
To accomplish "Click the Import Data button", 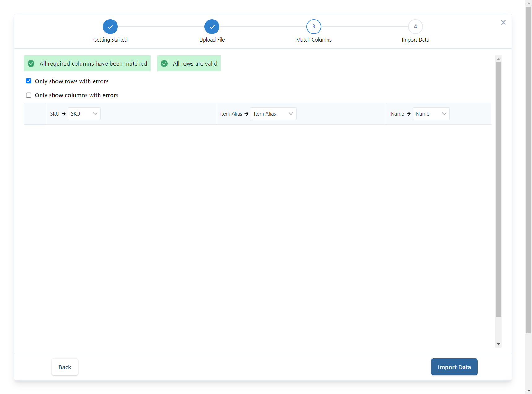I will [x=454, y=367].
